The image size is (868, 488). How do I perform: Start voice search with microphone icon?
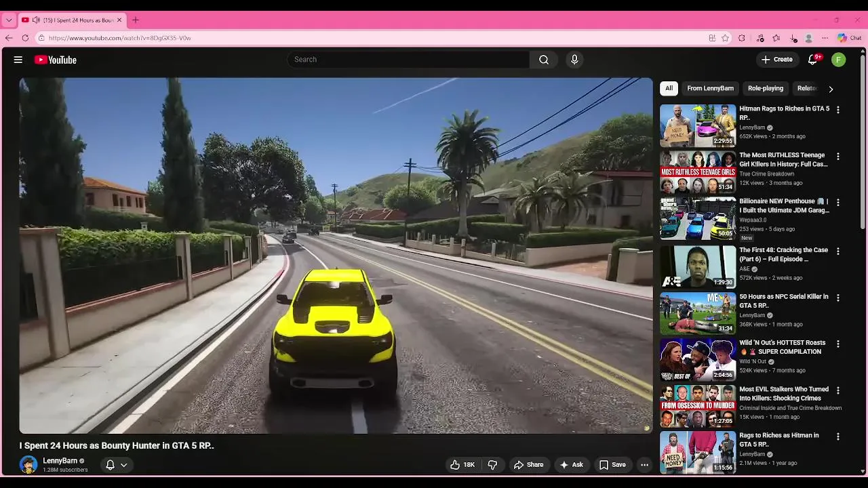574,60
